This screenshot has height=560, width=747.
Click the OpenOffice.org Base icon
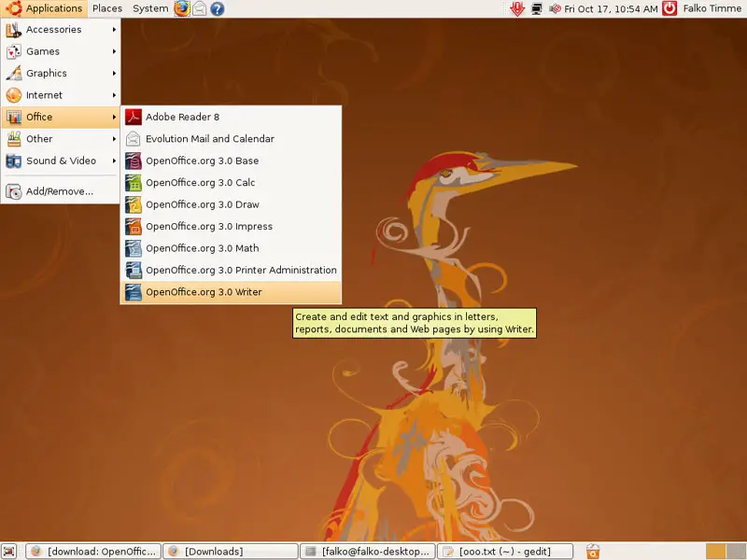pos(134,161)
